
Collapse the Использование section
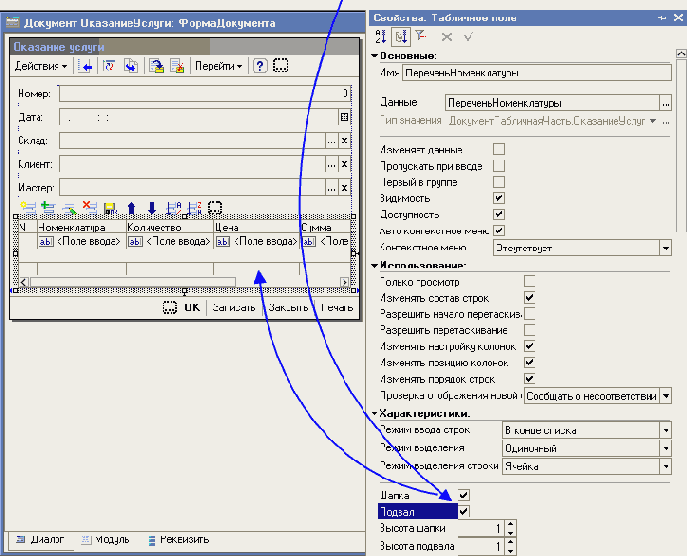374,265
